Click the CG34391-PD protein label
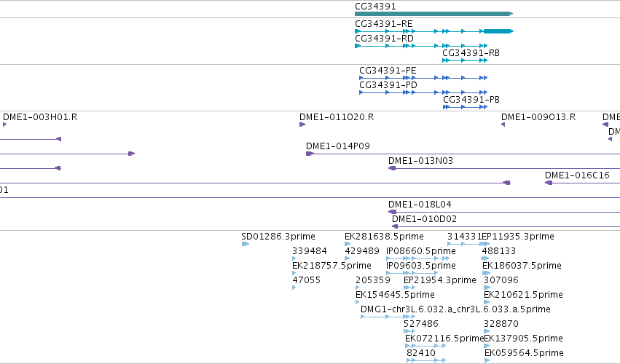Screen dimensions: 620x364 click(388, 85)
